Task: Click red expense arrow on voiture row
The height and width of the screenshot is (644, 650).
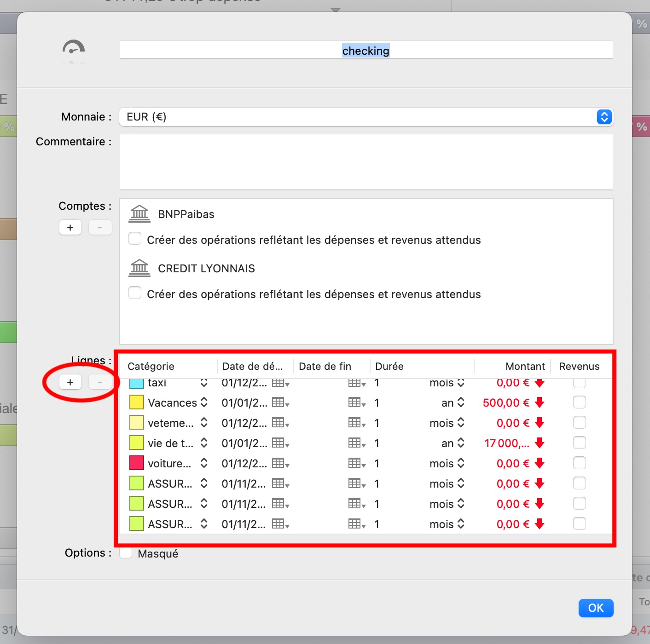Action: pos(540,464)
